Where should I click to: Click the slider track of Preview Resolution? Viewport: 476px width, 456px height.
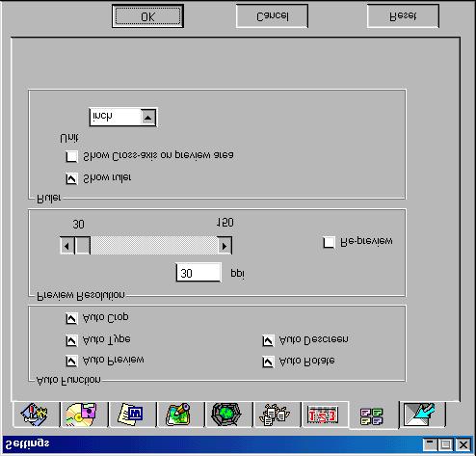154,246
